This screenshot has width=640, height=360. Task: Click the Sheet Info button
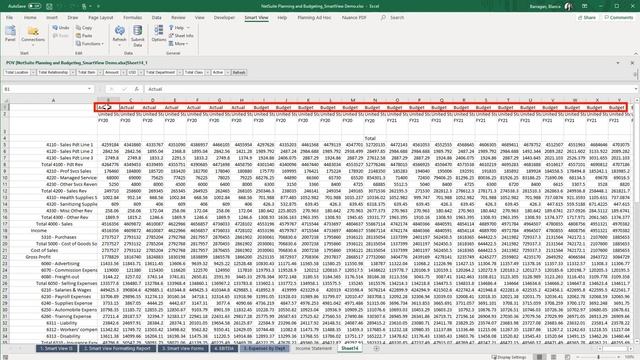coord(181,36)
